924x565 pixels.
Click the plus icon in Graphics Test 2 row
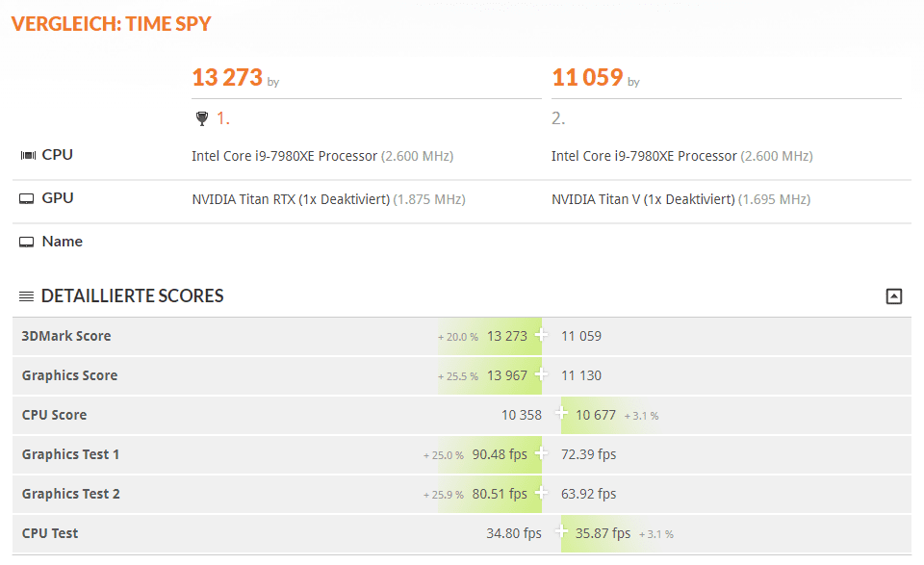542,493
